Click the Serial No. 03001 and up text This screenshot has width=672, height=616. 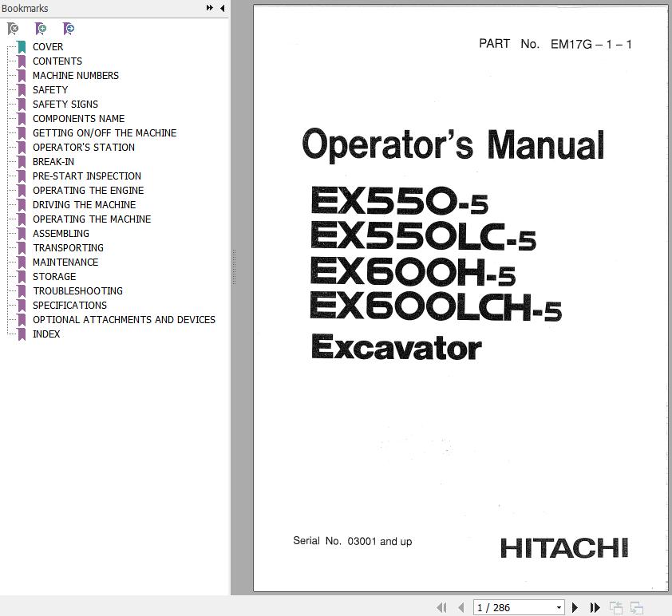352,541
